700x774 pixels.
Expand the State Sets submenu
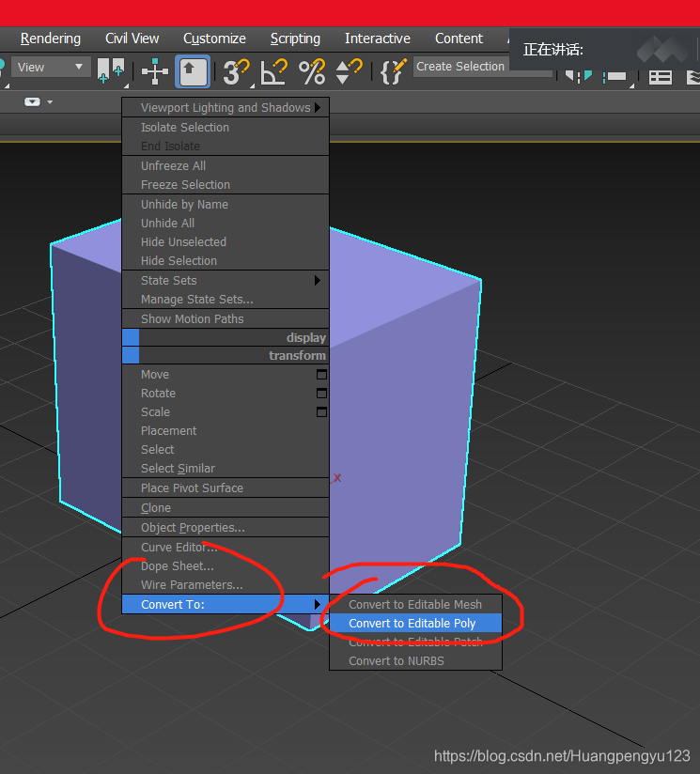pyautogui.click(x=226, y=280)
